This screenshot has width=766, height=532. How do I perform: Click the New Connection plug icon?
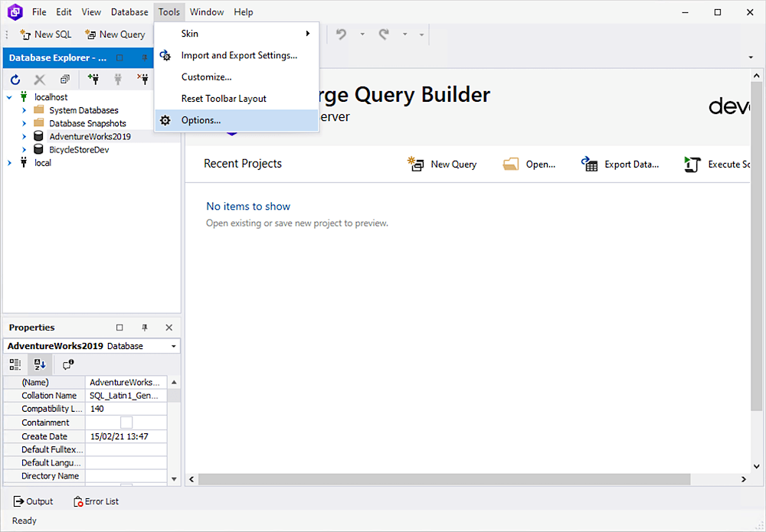93,79
